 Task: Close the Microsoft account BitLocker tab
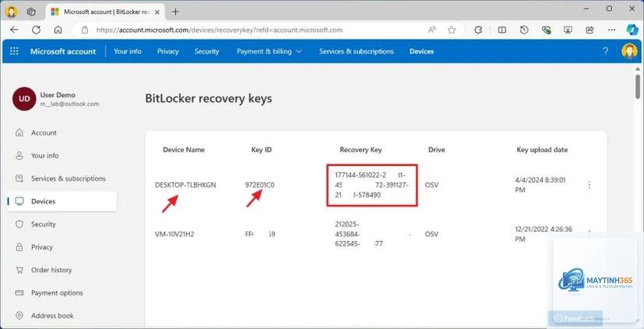(157, 12)
